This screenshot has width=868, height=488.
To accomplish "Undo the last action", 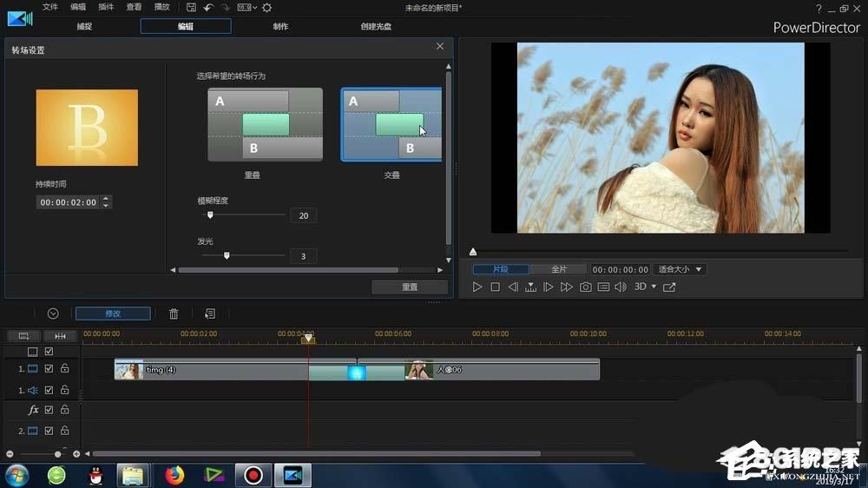I will click(x=208, y=8).
